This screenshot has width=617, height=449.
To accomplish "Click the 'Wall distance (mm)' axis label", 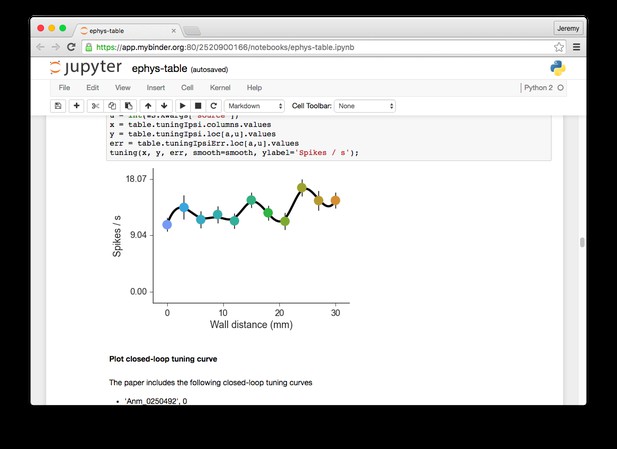I will [251, 325].
